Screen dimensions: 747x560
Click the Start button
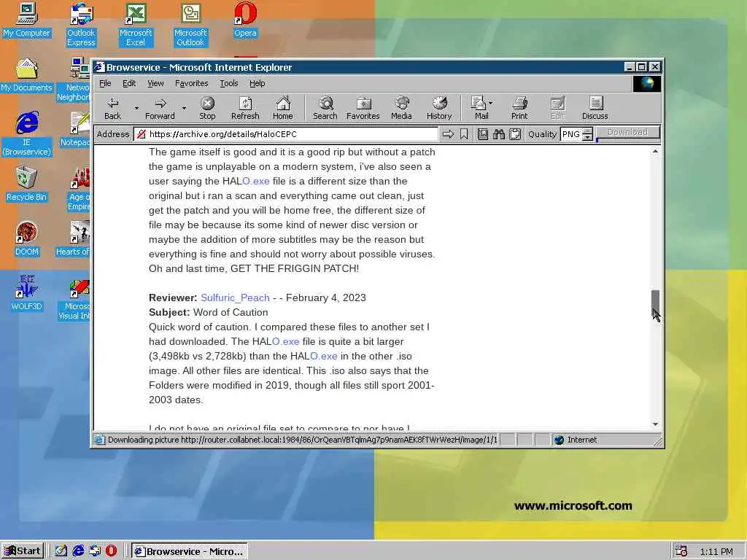click(23, 551)
